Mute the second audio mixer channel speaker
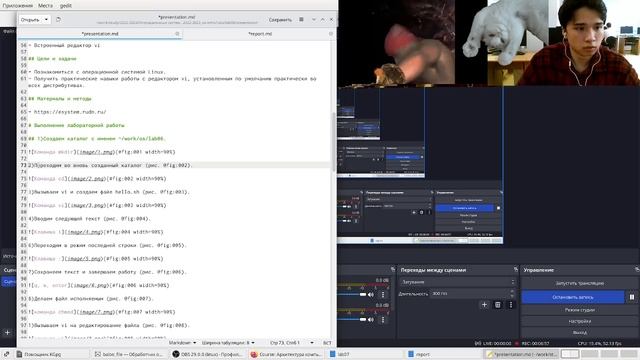Viewport: 640px width, 360px height. pos(371,319)
